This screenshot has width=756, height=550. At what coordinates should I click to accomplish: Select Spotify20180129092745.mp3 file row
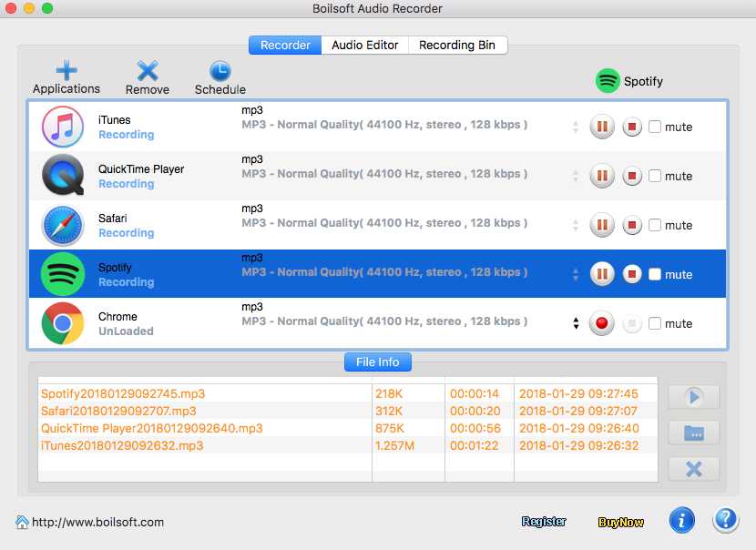pos(348,393)
